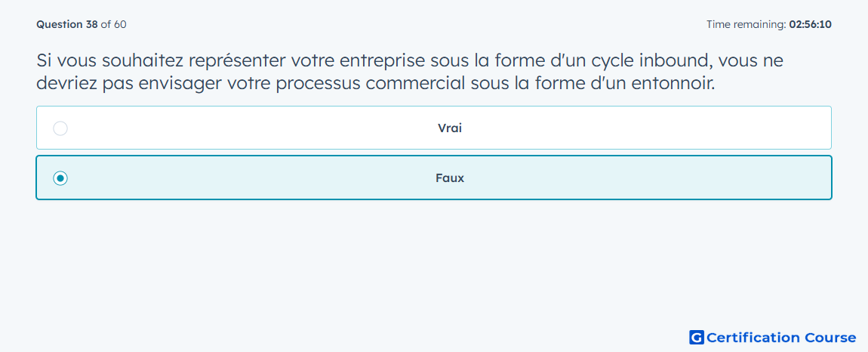
Task: Click the "of 60" question total text
Action: [x=113, y=24]
